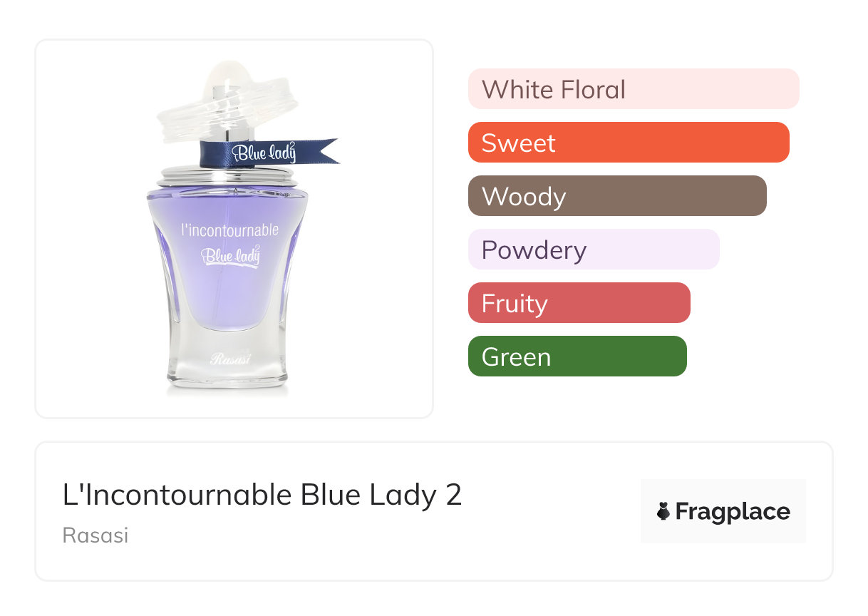
Task: Select the White Floral accord bar
Action: 633,89
